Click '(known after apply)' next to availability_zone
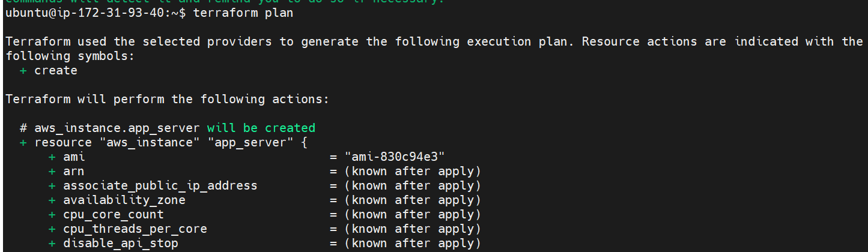 click(413, 200)
